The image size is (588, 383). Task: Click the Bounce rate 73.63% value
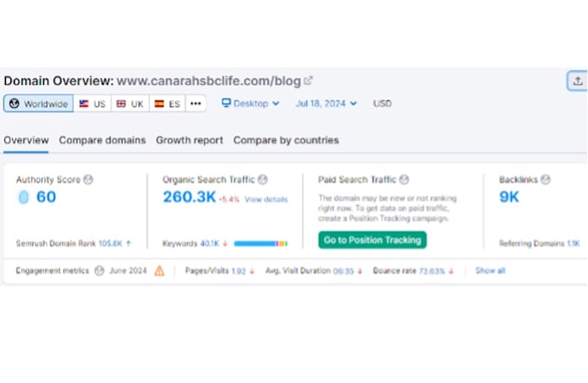coord(431,271)
